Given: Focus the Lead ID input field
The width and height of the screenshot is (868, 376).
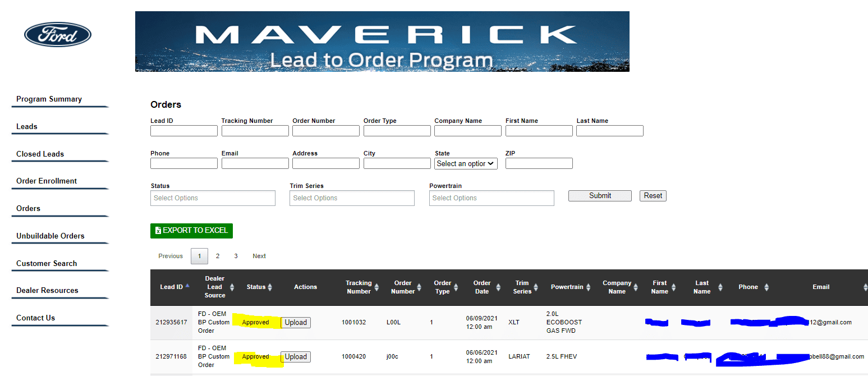Looking at the screenshot, I should [184, 131].
